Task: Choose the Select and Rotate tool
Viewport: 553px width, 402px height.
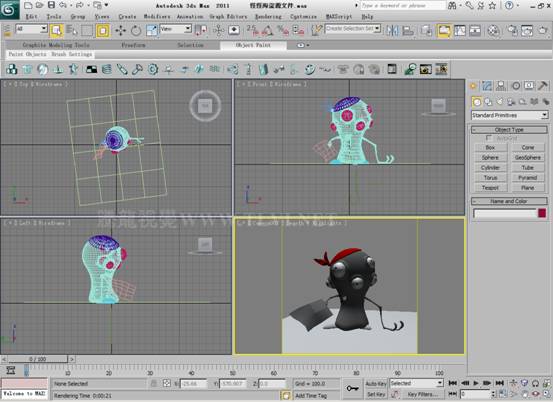Action: (136, 31)
